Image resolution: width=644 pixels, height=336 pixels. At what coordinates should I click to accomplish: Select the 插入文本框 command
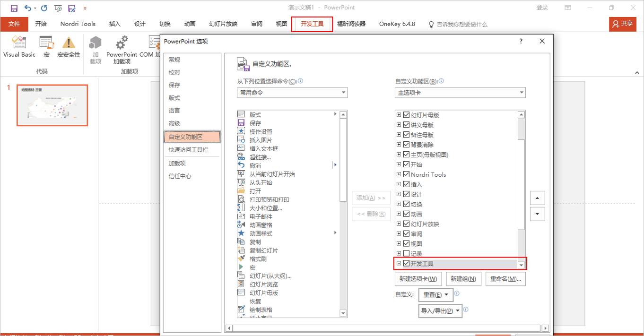pyautogui.click(x=263, y=148)
